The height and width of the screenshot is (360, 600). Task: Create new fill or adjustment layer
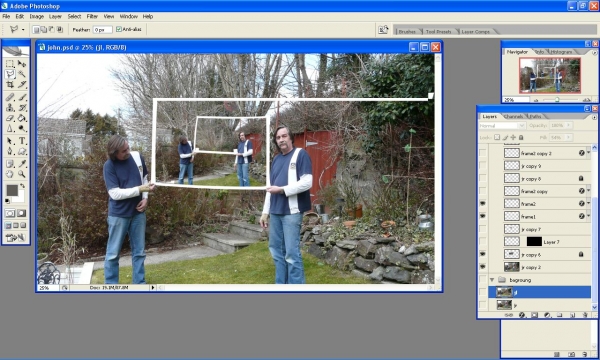(x=547, y=315)
